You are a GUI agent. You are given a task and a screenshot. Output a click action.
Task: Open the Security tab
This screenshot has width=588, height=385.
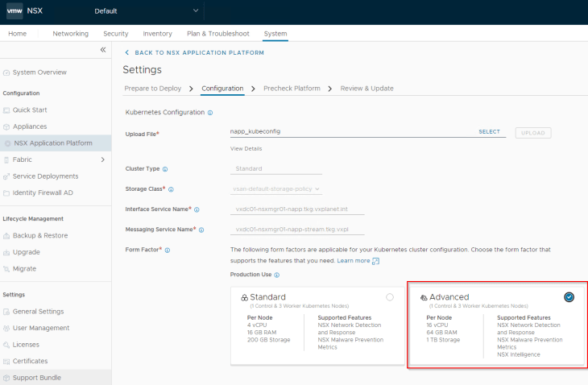click(116, 34)
